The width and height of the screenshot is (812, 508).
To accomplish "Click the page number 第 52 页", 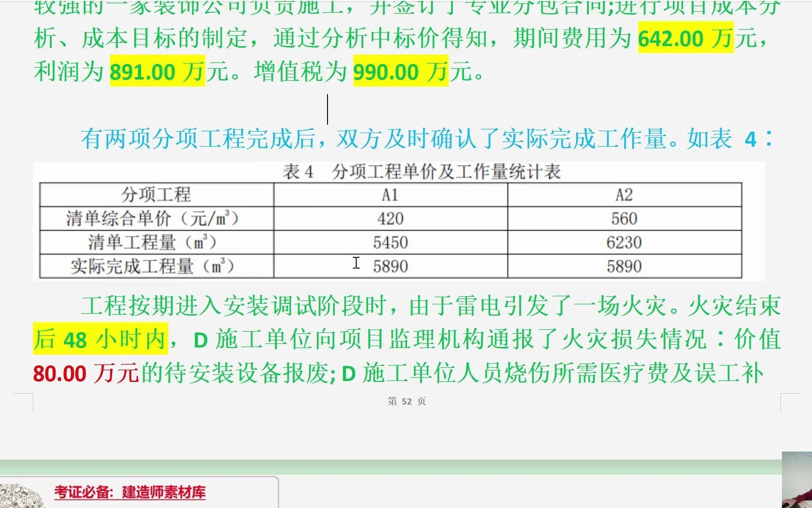I will click(407, 401).
